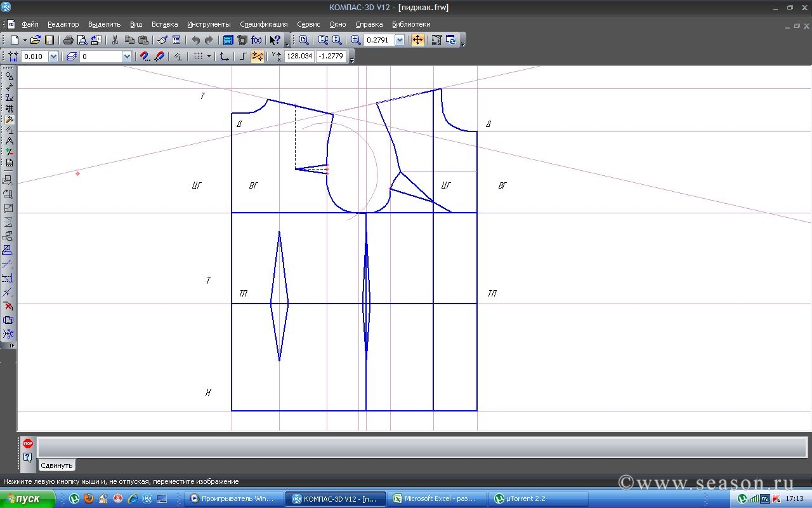Open the Спецификация menu
This screenshot has width=812, height=508.
[x=263, y=24]
